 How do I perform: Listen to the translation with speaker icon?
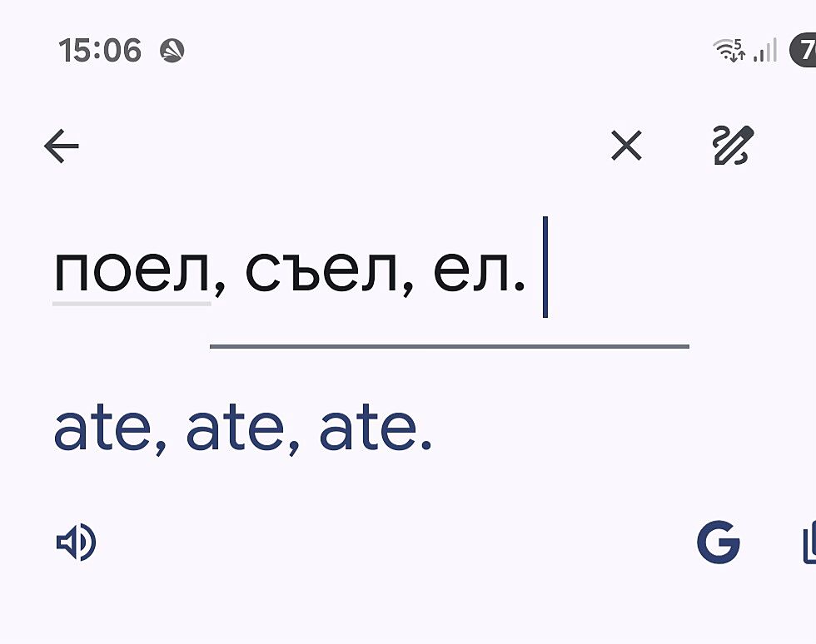[x=76, y=543]
